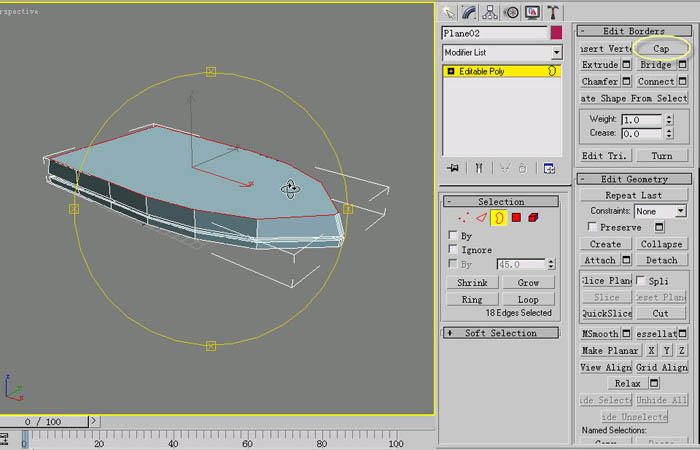Collapse the Selection rollout

501,201
